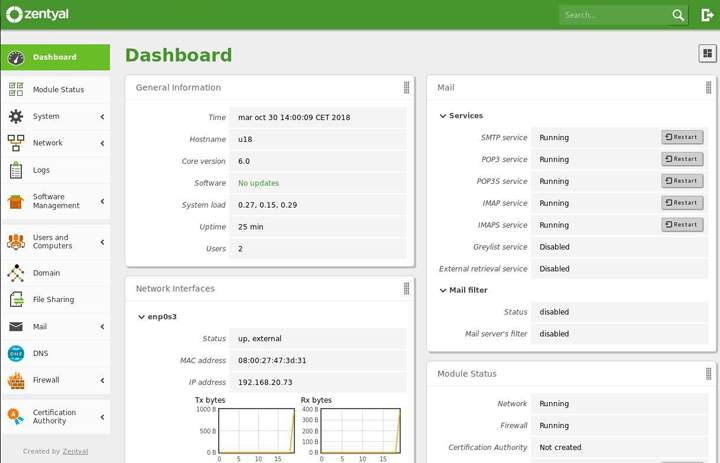This screenshot has width=720, height=463.
Task: Click the Tx bytes graph
Action: coord(256,431)
